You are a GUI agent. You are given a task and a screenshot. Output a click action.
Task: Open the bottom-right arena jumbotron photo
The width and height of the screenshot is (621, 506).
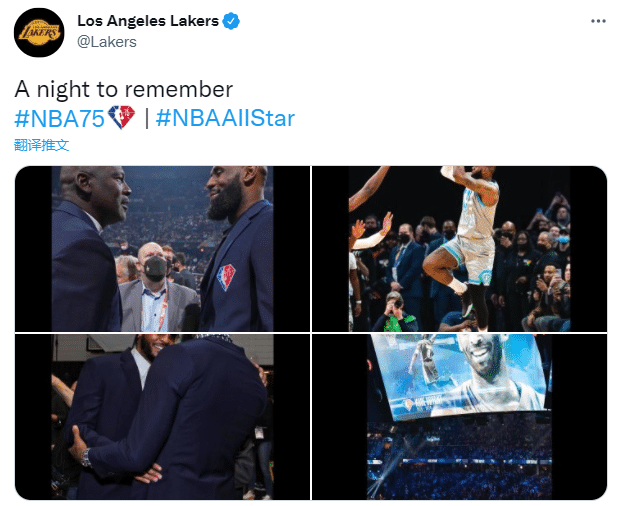459,417
